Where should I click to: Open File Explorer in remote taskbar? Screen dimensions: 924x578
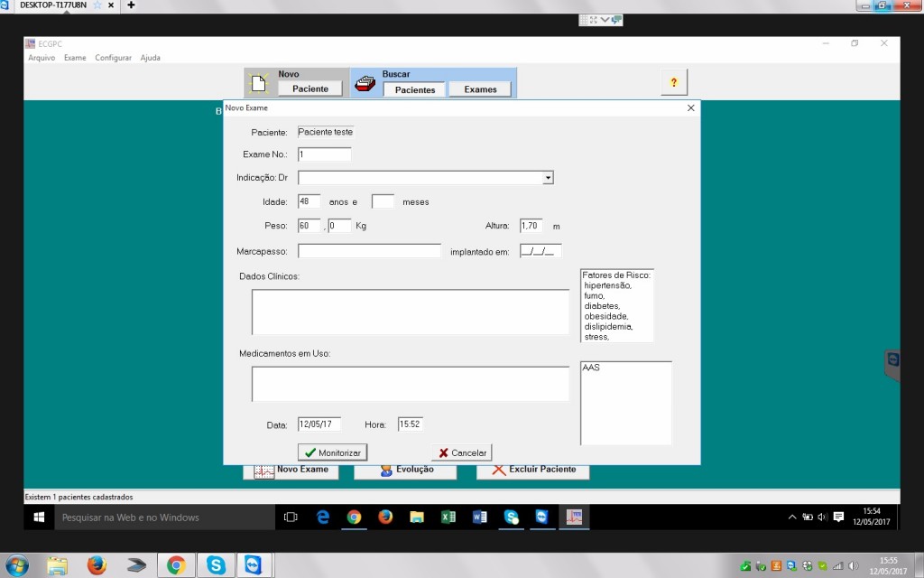pos(417,517)
